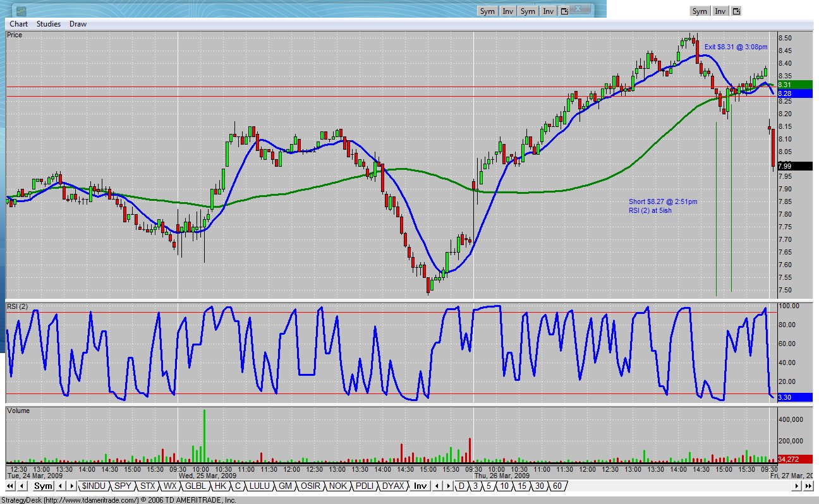Viewport: 819px width, 504px height.
Task: Click the "Exit $8.31 @ 3:08pm" annotation
Action: tap(736, 47)
